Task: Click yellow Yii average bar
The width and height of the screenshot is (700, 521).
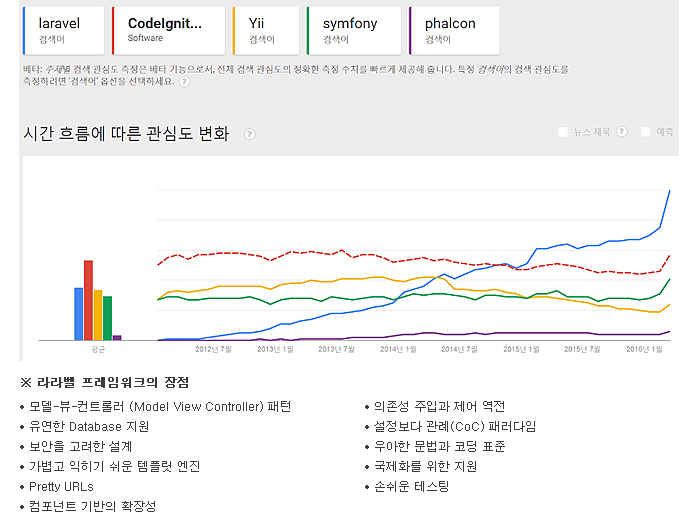Action: 98,315
